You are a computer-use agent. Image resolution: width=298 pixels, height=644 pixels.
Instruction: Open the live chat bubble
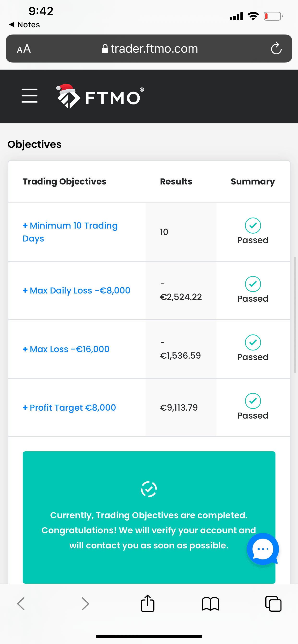pyautogui.click(x=263, y=549)
